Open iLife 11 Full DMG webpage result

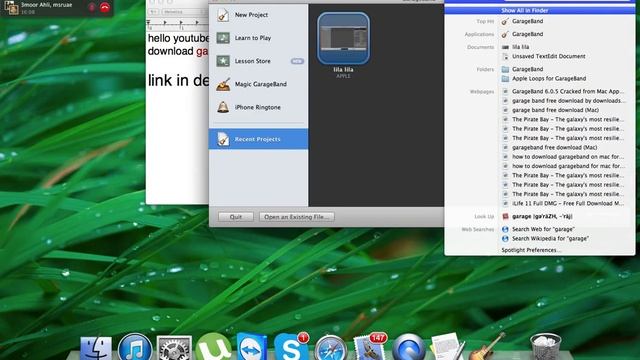567,203
